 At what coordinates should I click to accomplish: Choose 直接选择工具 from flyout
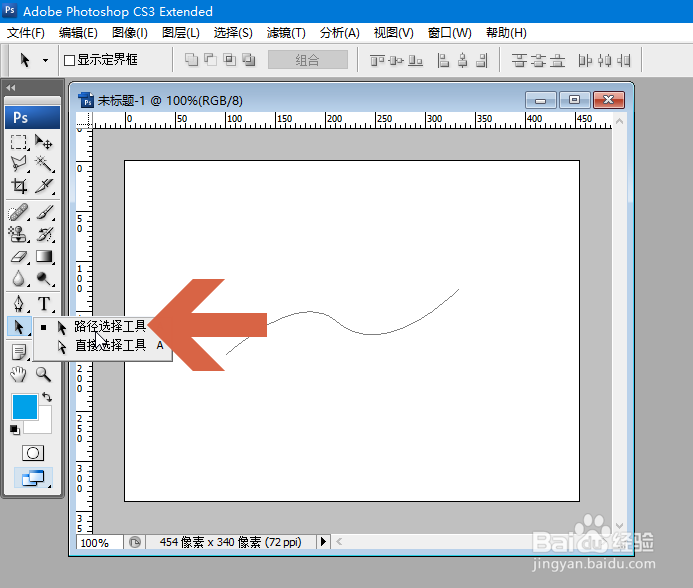click(103, 345)
